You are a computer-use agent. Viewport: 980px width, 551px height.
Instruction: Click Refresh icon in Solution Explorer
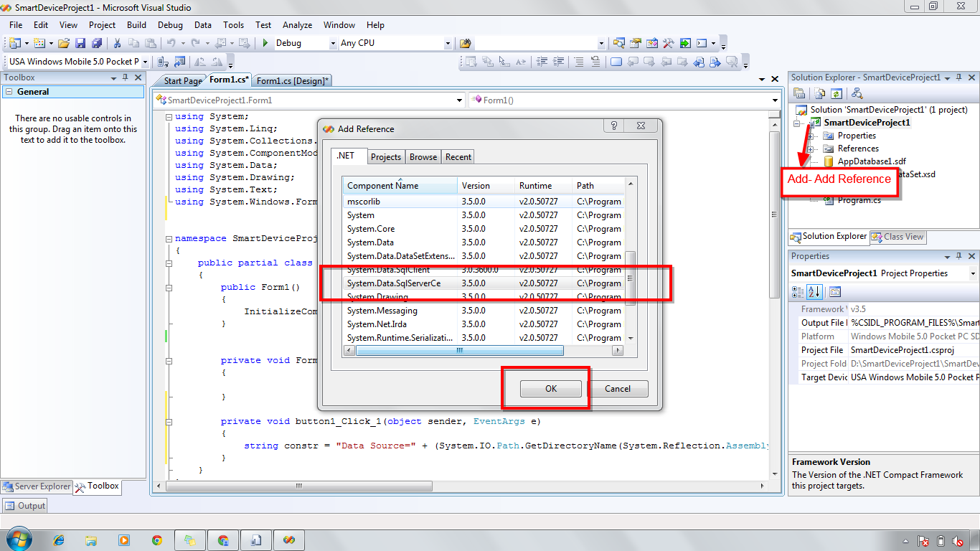pyautogui.click(x=836, y=93)
